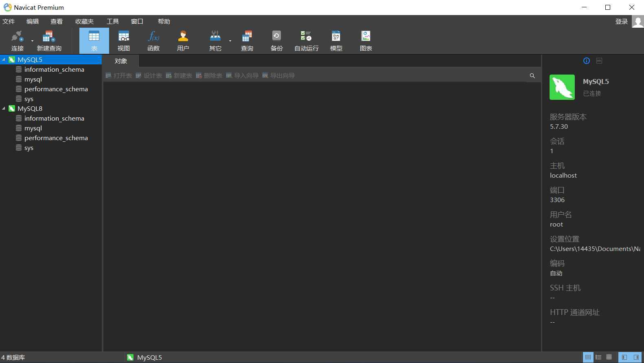Open the Function (函数) objects

click(153, 41)
